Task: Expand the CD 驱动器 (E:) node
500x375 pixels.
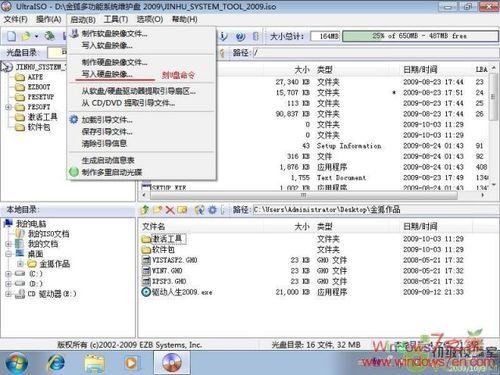Action: tap(8, 294)
